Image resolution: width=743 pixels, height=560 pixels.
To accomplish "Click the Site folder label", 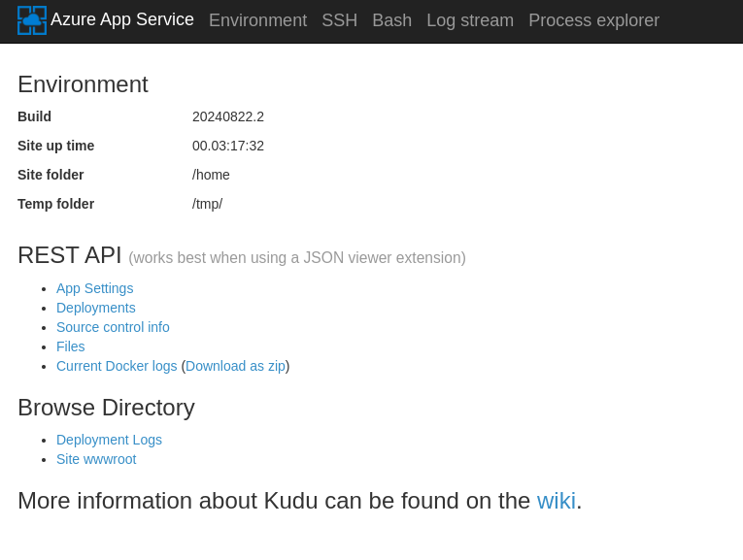I will [51, 175].
